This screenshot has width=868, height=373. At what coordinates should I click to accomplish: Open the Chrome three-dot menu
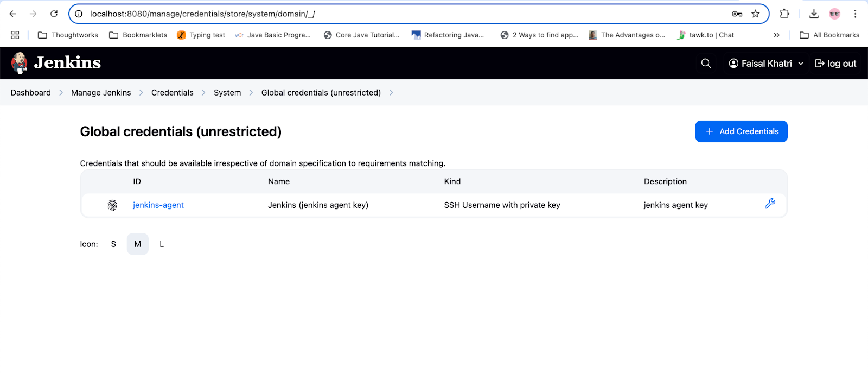[855, 14]
